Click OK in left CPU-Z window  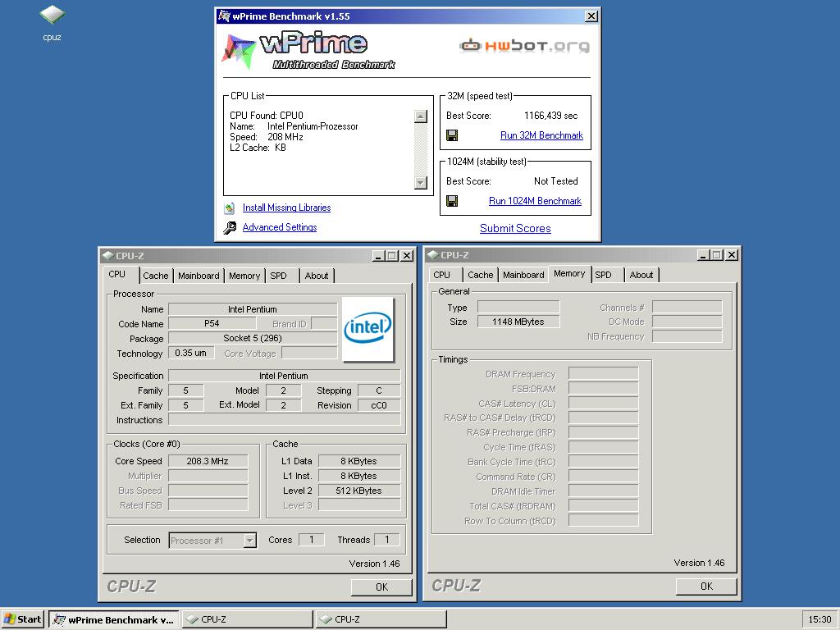point(381,587)
